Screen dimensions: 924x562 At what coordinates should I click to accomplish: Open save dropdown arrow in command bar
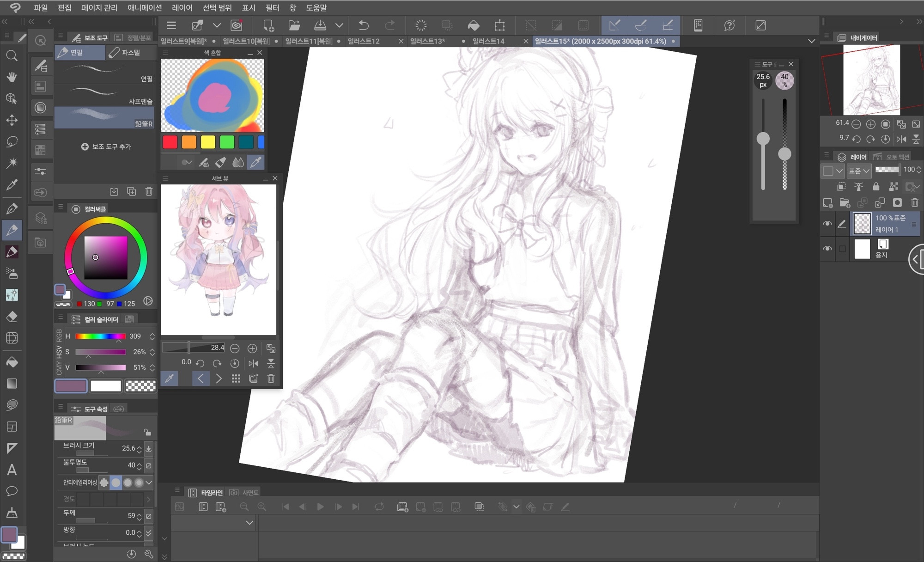coord(339,25)
